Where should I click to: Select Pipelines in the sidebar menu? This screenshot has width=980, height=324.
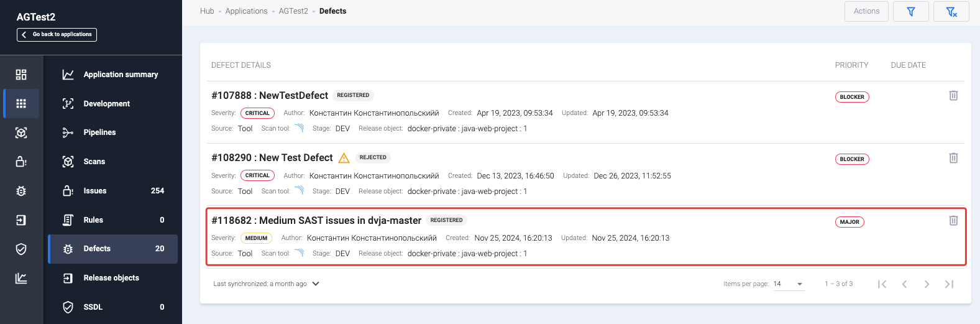99,132
